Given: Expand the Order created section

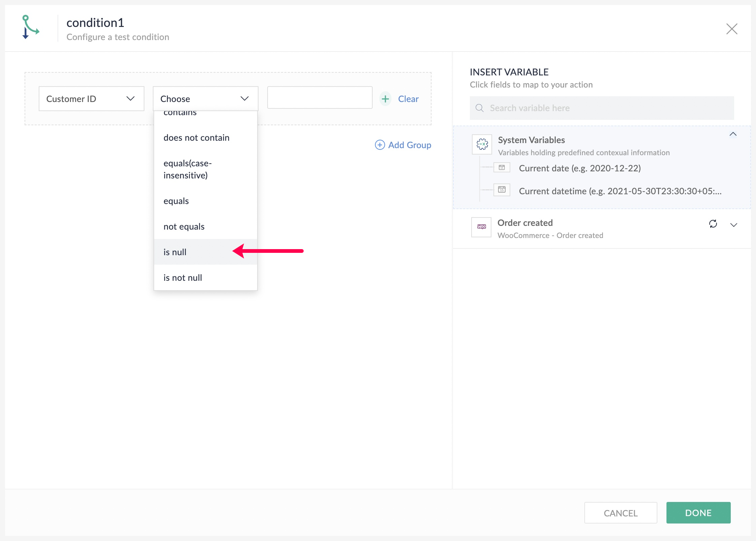Looking at the screenshot, I should click(733, 225).
